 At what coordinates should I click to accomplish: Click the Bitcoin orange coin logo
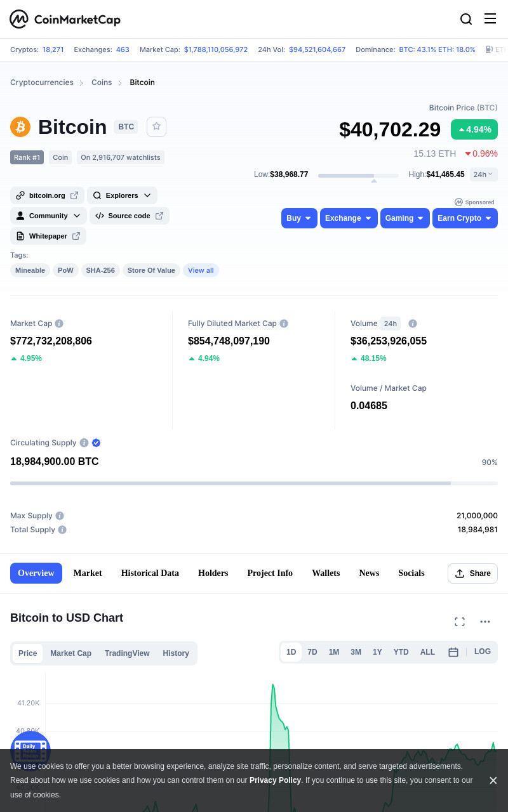20,127
